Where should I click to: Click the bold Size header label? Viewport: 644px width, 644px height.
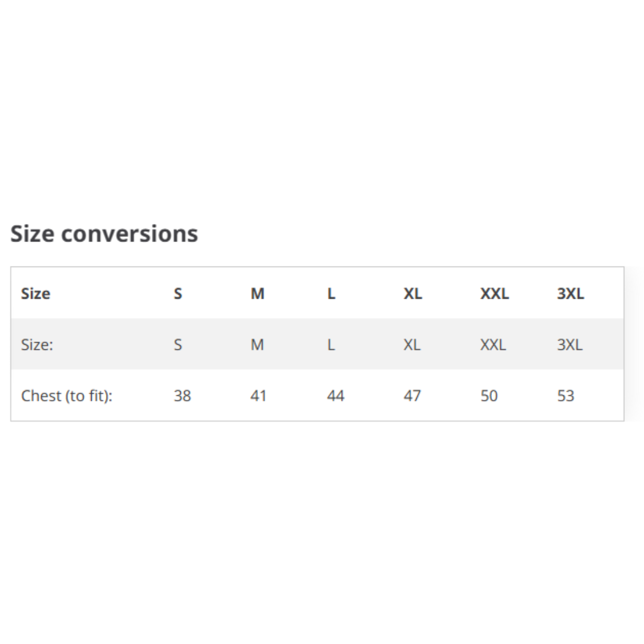pyautogui.click(x=36, y=293)
